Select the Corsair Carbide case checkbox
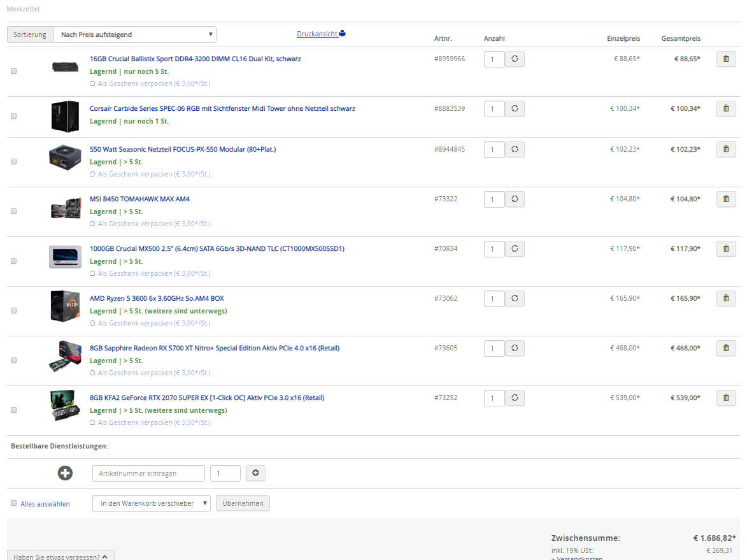 click(14, 117)
